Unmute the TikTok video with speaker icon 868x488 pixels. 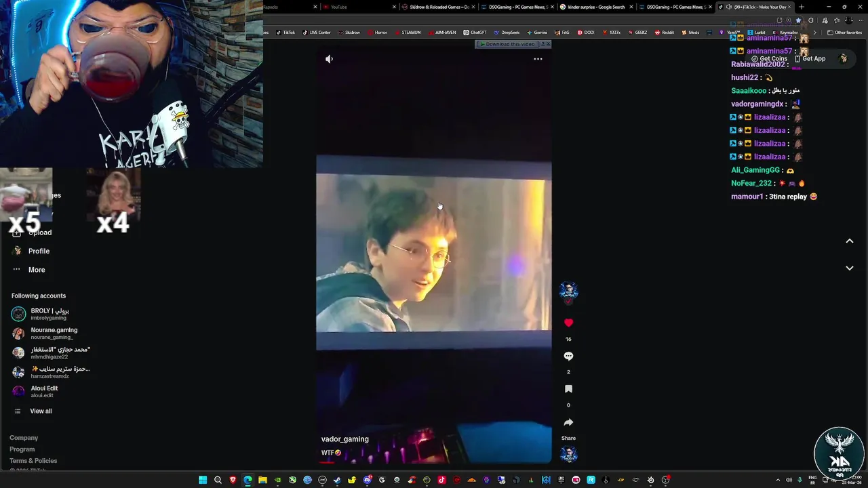329,59
